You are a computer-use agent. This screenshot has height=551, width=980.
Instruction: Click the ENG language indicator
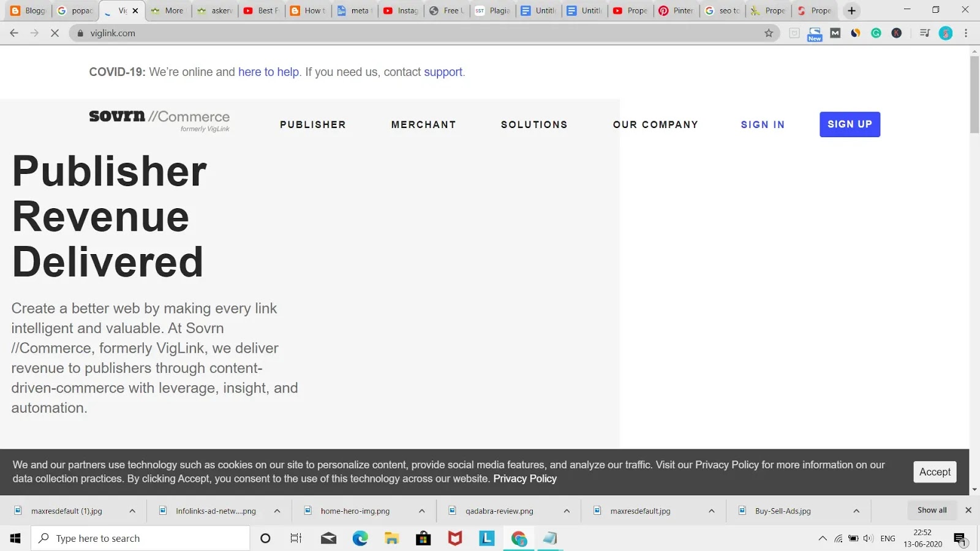888,539
